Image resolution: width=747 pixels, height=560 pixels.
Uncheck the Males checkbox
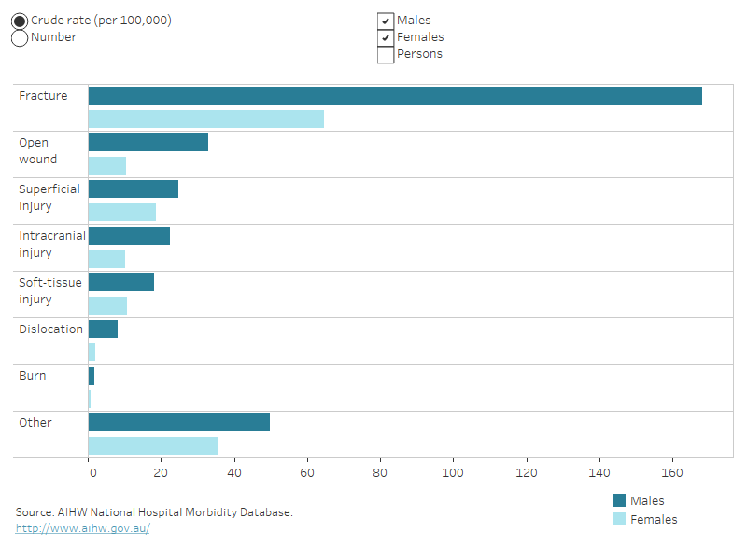pyautogui.click(x=386, y=20)
